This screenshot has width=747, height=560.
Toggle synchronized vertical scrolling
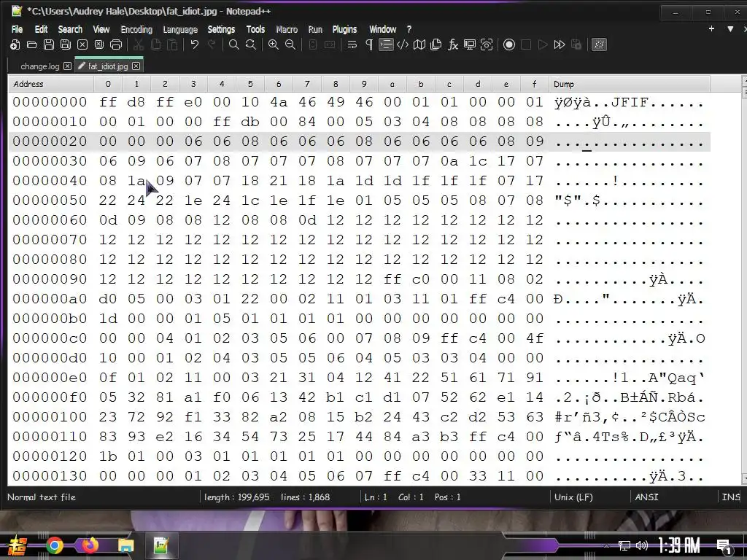tap(312, 44)
